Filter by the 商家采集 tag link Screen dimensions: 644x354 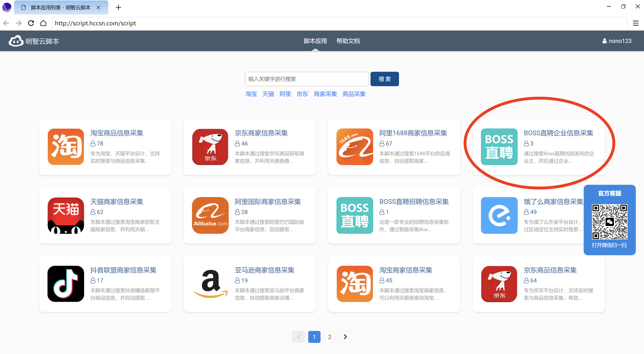pos(325,94)
